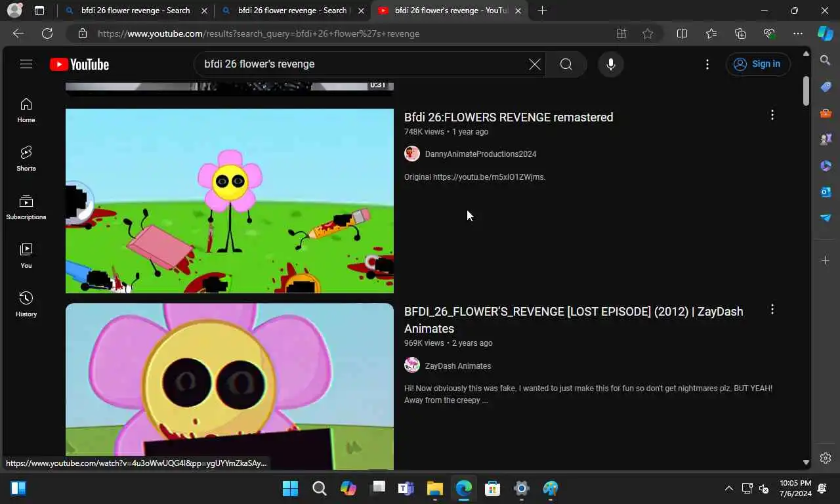Open Edge Settings and more menu
Image resolution: width=840 pixels, height=504 pixels.
point(798,33)
